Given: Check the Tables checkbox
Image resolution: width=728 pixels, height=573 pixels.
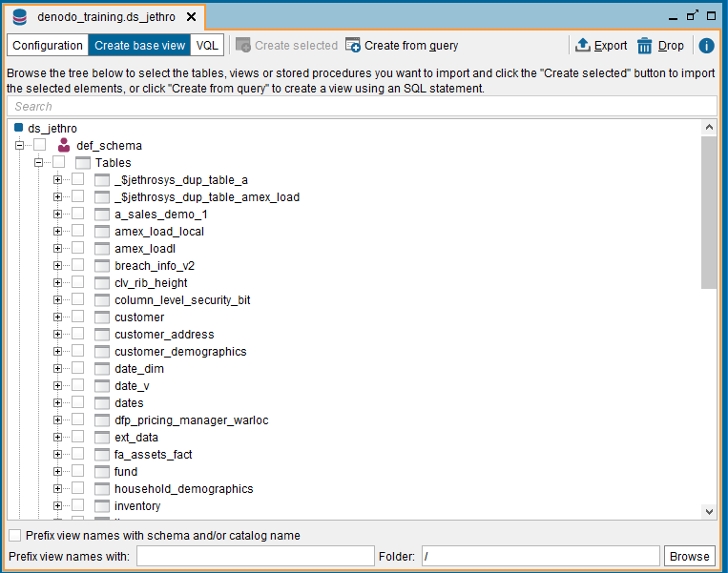Looking at the screenshot, I should (x=58, y=162).
